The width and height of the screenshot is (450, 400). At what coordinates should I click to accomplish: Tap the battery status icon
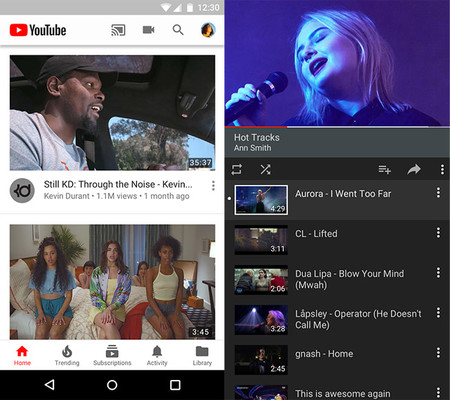[190, 7]
